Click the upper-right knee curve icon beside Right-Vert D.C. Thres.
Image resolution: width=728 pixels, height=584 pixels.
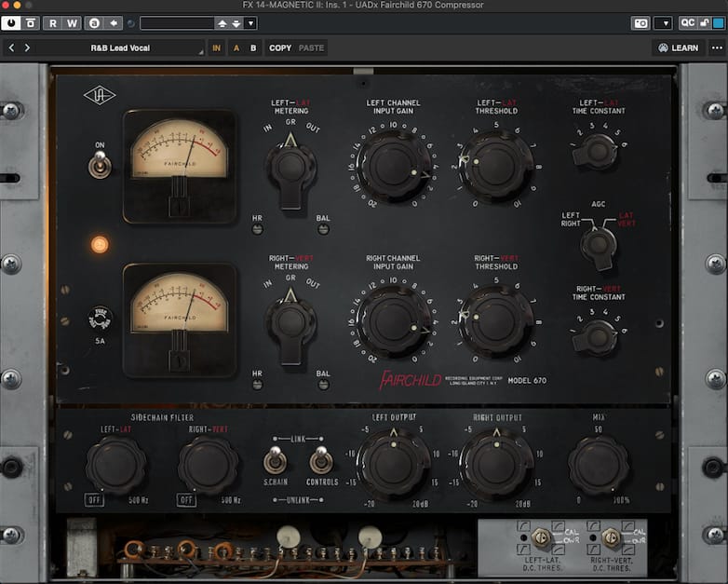tap(627, 526)
